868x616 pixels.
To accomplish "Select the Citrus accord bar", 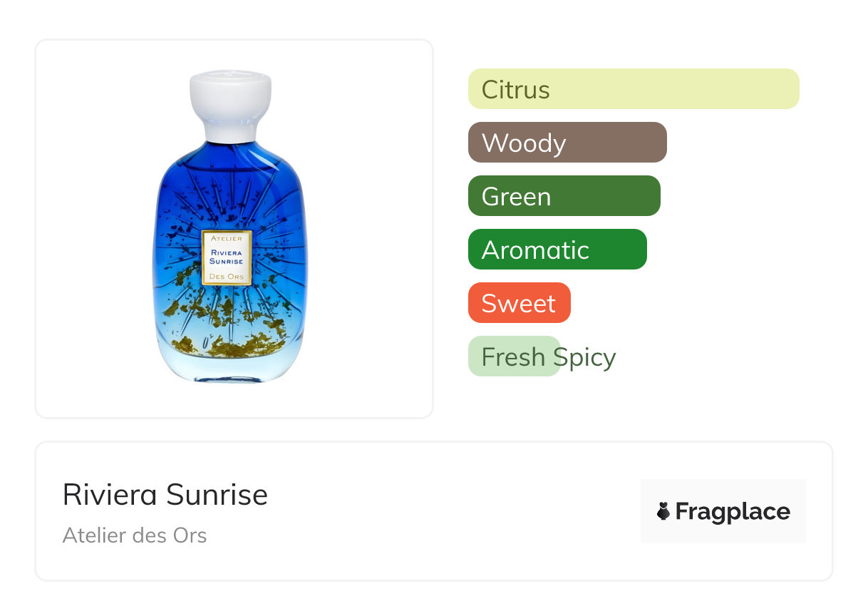I will pyautogui.click(x=633, y=89).
